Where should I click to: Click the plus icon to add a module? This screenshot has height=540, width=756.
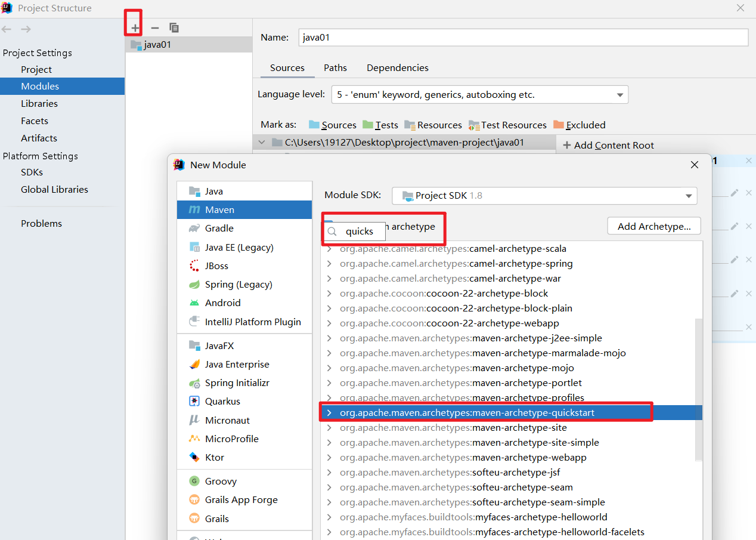(x=135, y=27)
